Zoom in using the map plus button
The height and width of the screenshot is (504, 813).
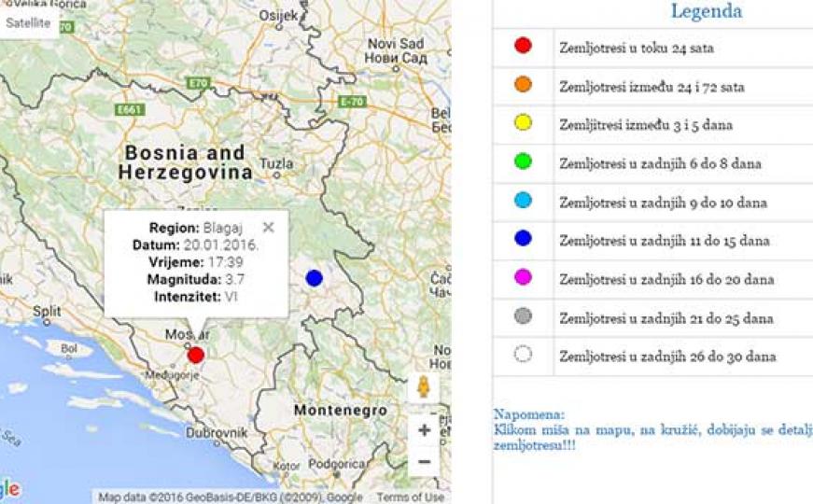[x=424, y=430]
